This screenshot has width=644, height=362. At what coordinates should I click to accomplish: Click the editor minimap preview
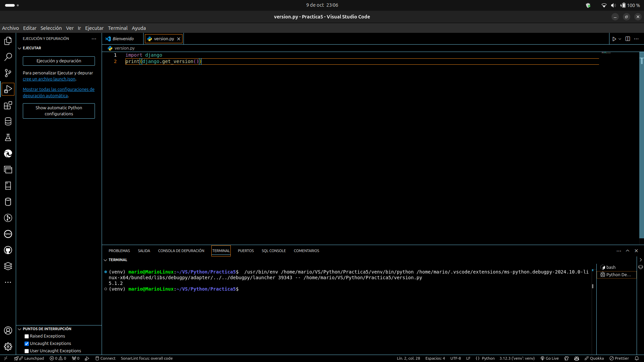[x=606, y=53]
